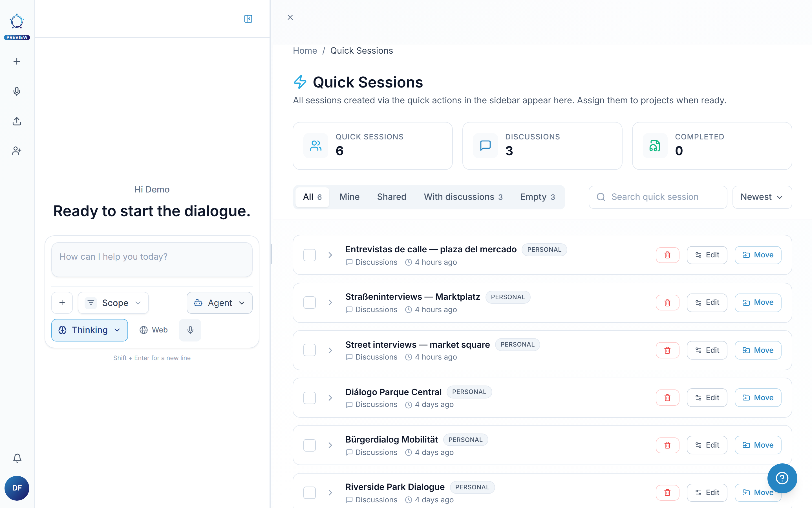Click the plus attachment button in chat box
Viewport: 812px width, 508px height.
62,303
